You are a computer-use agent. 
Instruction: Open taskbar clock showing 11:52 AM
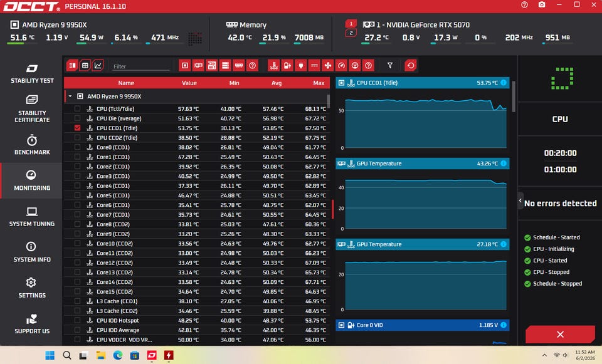coord(585,355)
